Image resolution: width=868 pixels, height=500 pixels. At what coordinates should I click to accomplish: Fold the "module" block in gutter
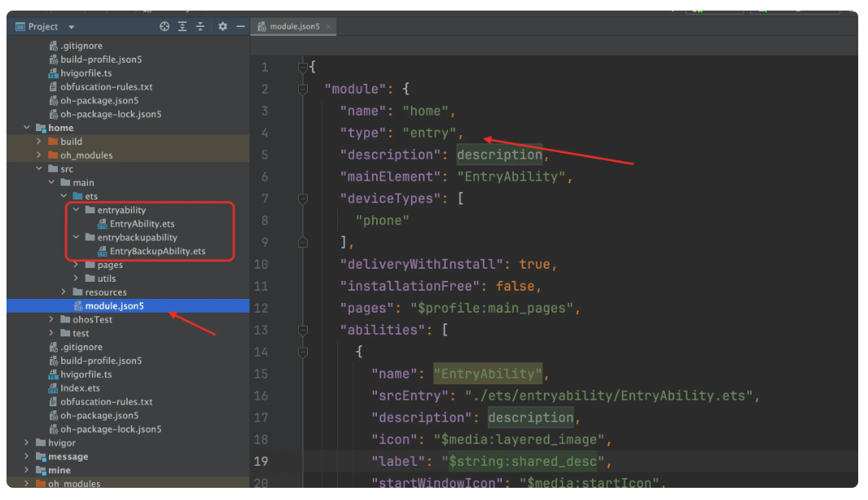303,89
